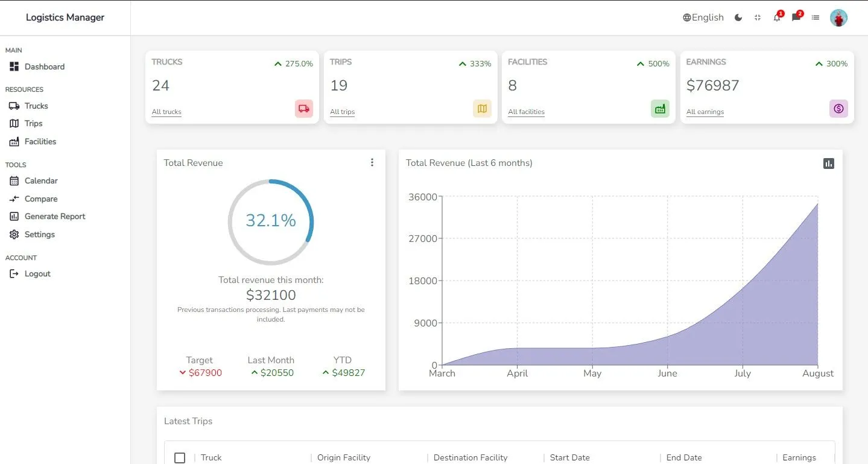This screenshot has width=868, height=464.
Task: Click the Logistics Manager title
Action: coord(65,17)
